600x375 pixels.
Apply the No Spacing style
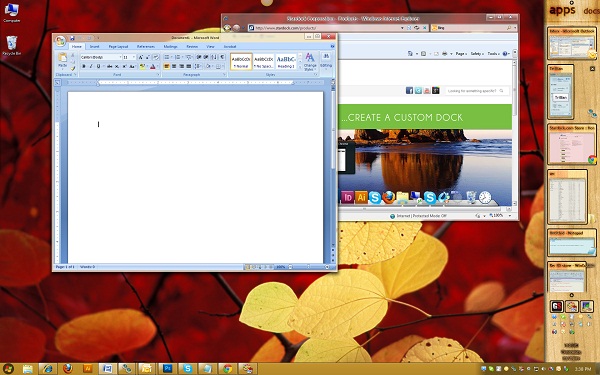coord(263,62)
